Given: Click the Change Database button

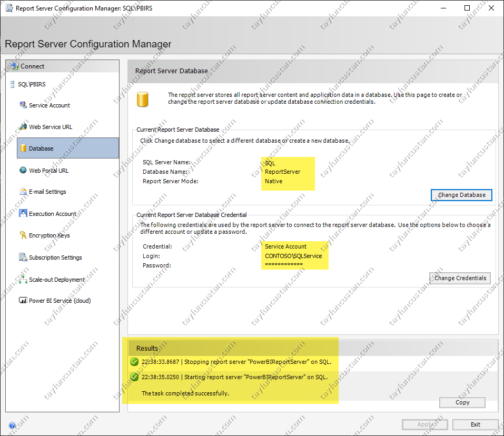Looking at the screenshot, I should coord(461,195).
